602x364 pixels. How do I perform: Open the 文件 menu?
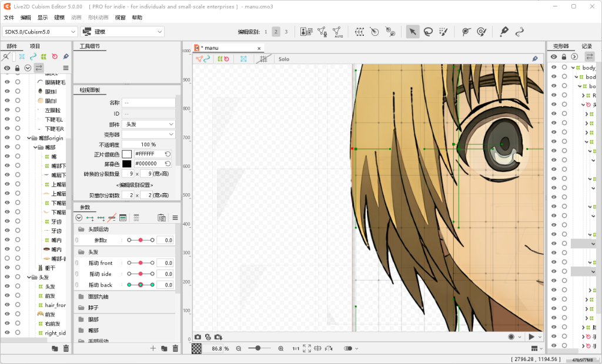9,18
